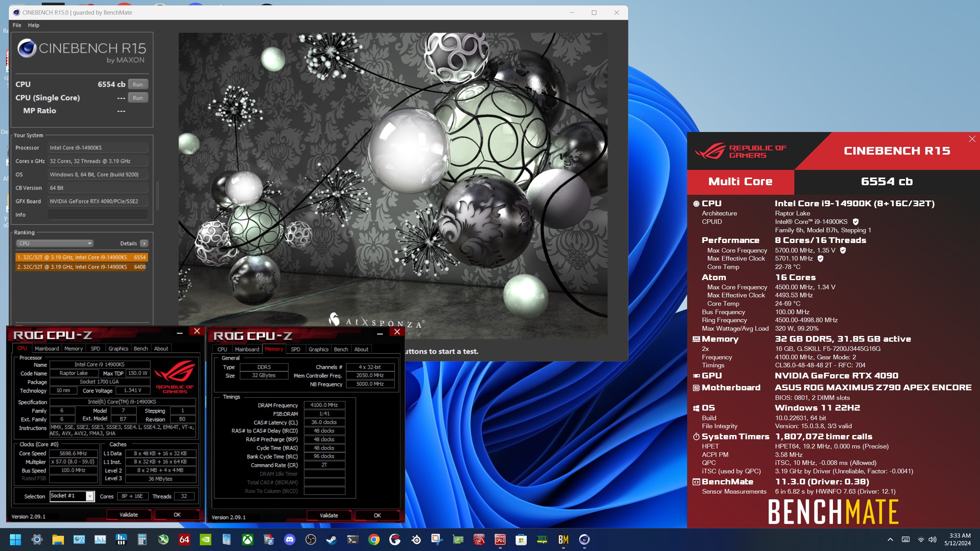This screenshot has width=980, height=551.
Task: Click the Max Core Frequency verified shield
Action: pyautogui.click(x=843, y=250)
